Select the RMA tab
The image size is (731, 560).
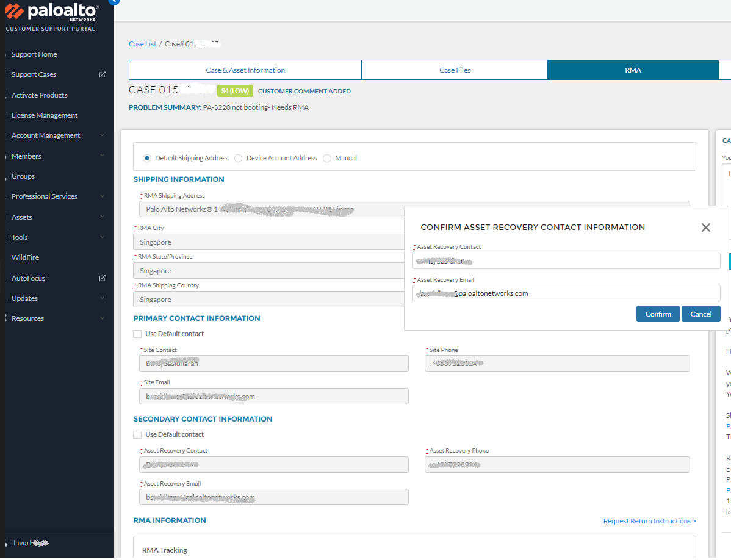[x=633, y=70]
